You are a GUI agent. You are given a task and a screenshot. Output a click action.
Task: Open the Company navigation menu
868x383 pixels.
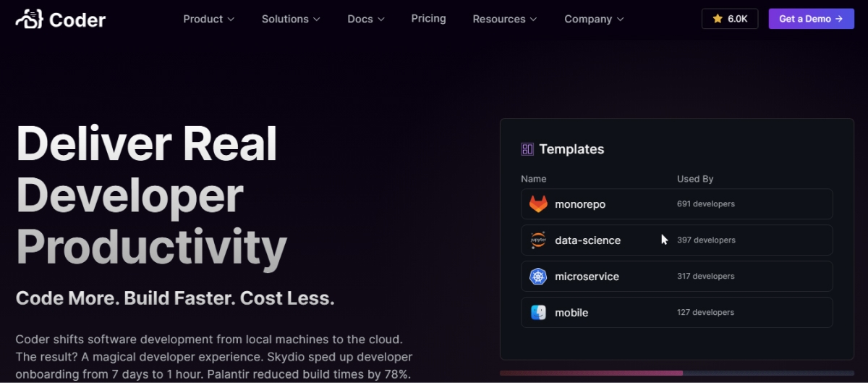point(593,19)
